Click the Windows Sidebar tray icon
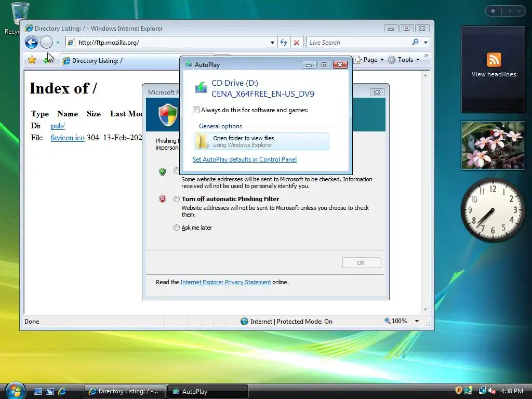This screenshot has width=532, height=399. [469, 391]
